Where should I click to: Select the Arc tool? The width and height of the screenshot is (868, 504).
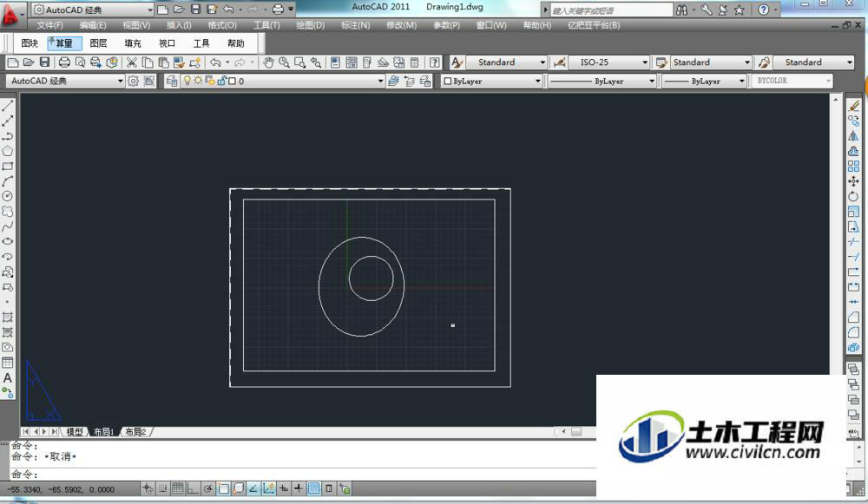click(x=7, y=181)
